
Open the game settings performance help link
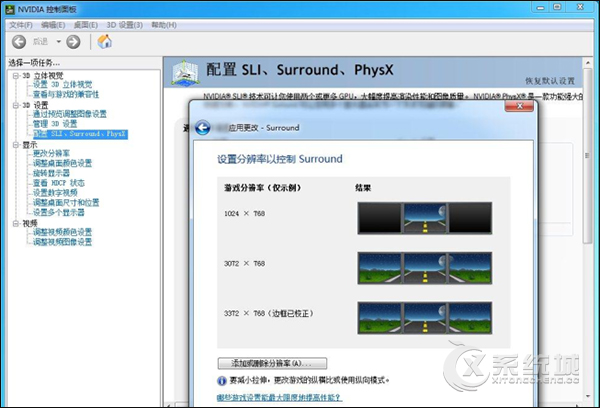pyautogui.click(x=279, y=398)
